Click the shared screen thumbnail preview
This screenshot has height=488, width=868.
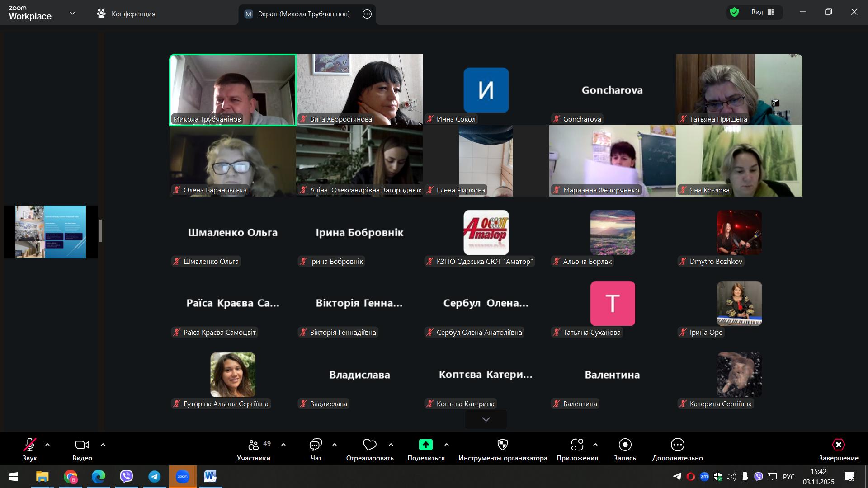click(51, 232)
